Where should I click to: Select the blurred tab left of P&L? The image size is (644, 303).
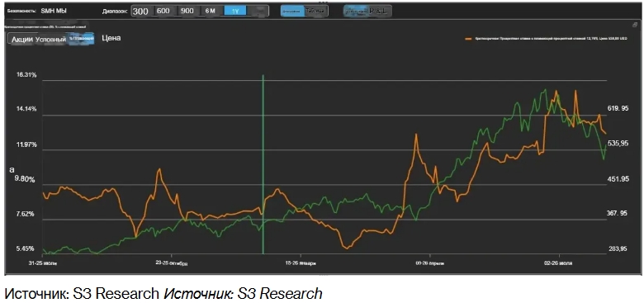(x=356, y=11)
